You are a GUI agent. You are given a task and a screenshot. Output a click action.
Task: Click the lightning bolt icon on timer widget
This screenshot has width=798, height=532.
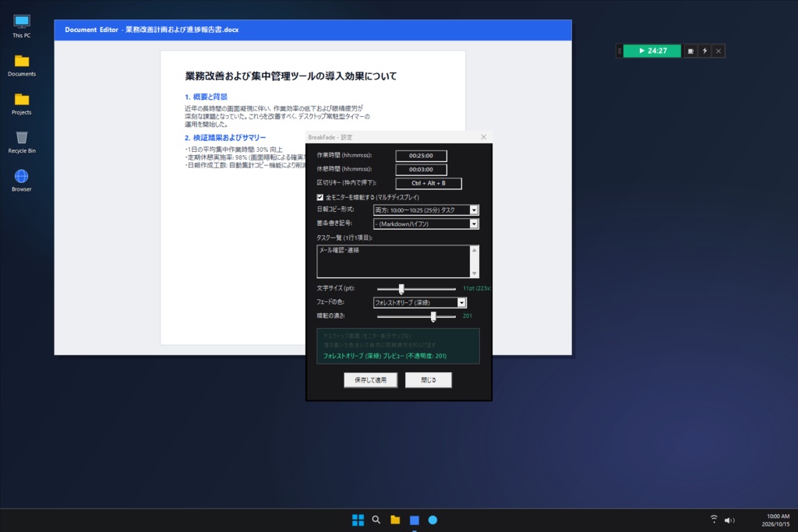coord(704,51)
